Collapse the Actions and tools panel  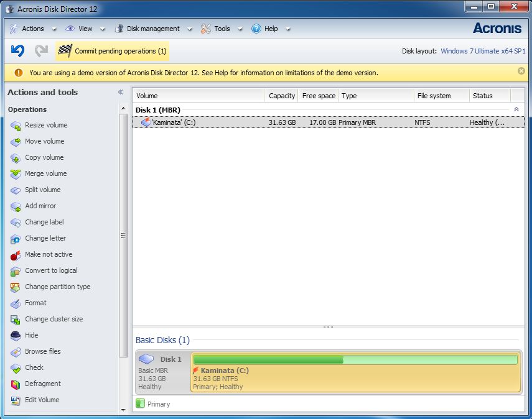[x=121, y=92]
